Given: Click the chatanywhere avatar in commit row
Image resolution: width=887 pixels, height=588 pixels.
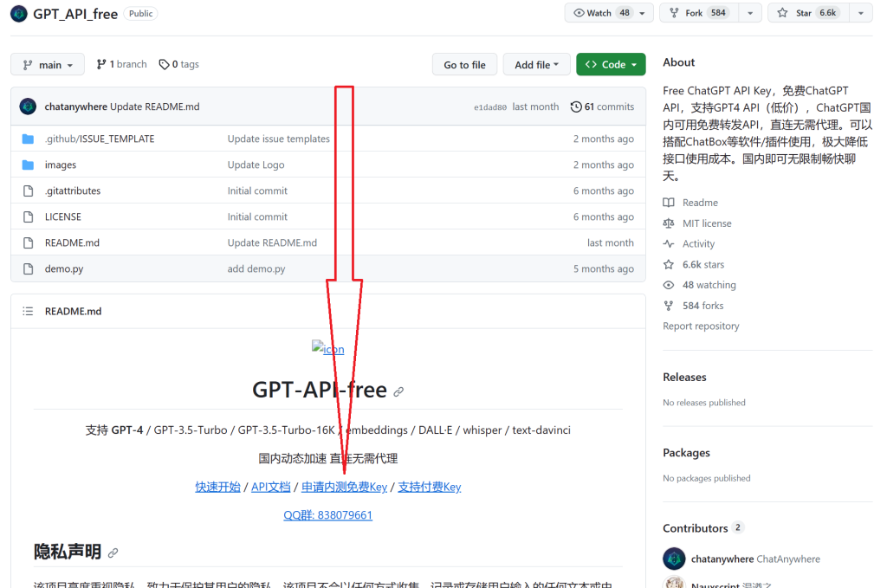Looking at the screenshot, I should 28,107.
